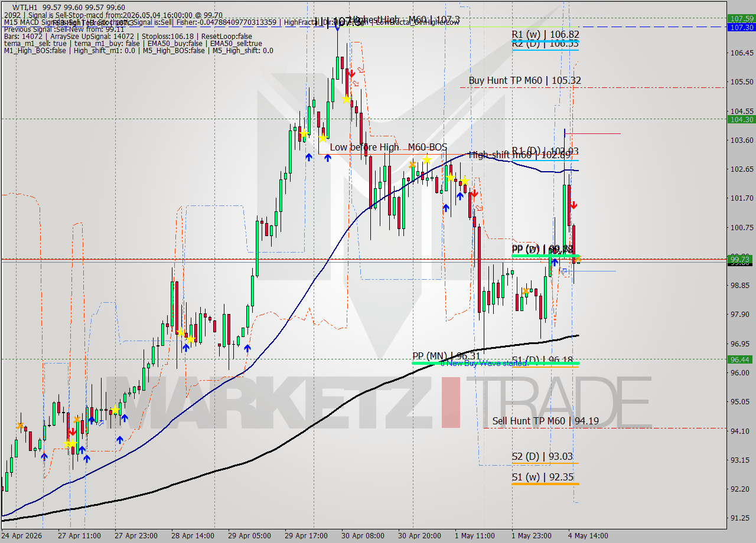
Task: Click the orange S1 (w) support line
Action: [x=545, y=484]
